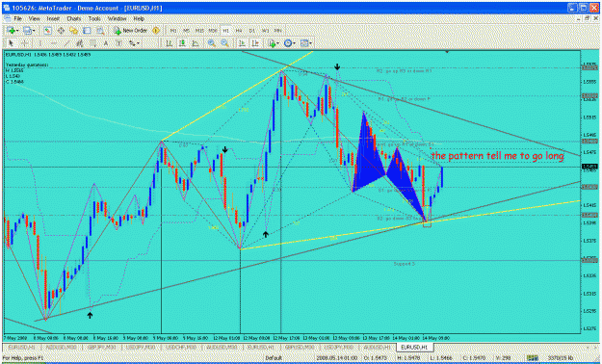Switch timeframe to M30
This screenshot has width=602, height=364.
pos(213,31)
